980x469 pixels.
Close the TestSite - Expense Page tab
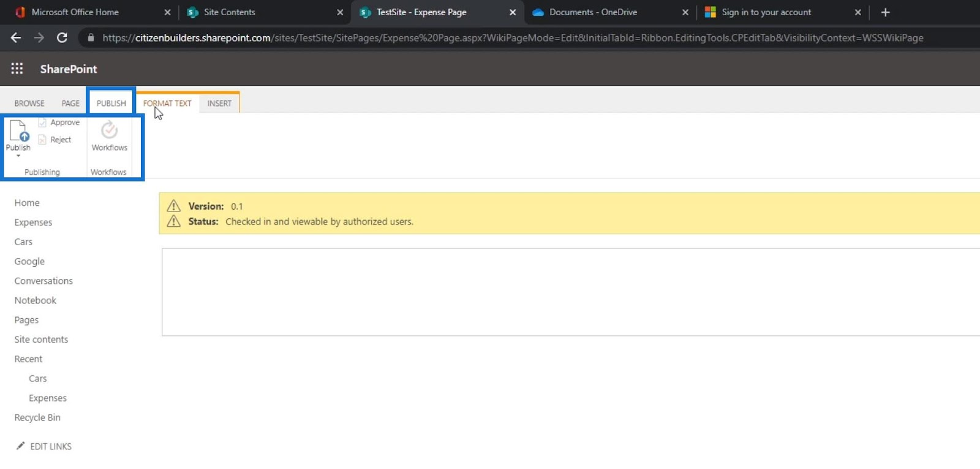(513, 12)
